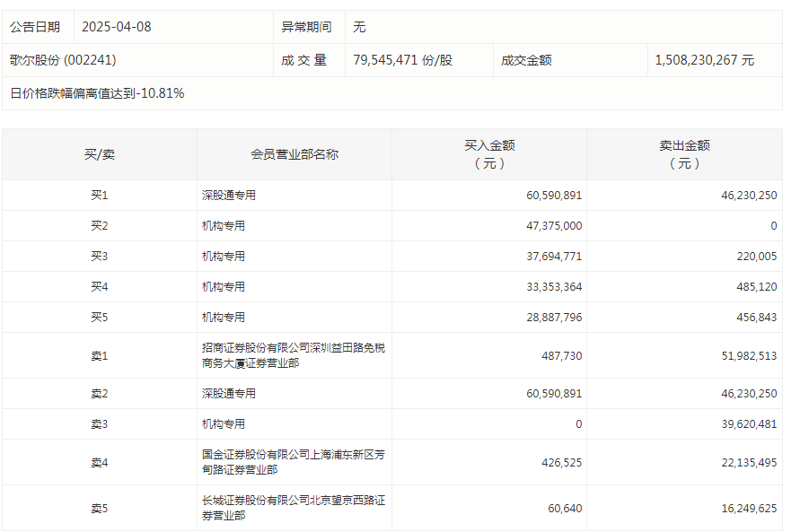This screenshot has width=800, height=532.
Task: Select the sell amount 485,120 in row 买4
Action: [755, 287]
